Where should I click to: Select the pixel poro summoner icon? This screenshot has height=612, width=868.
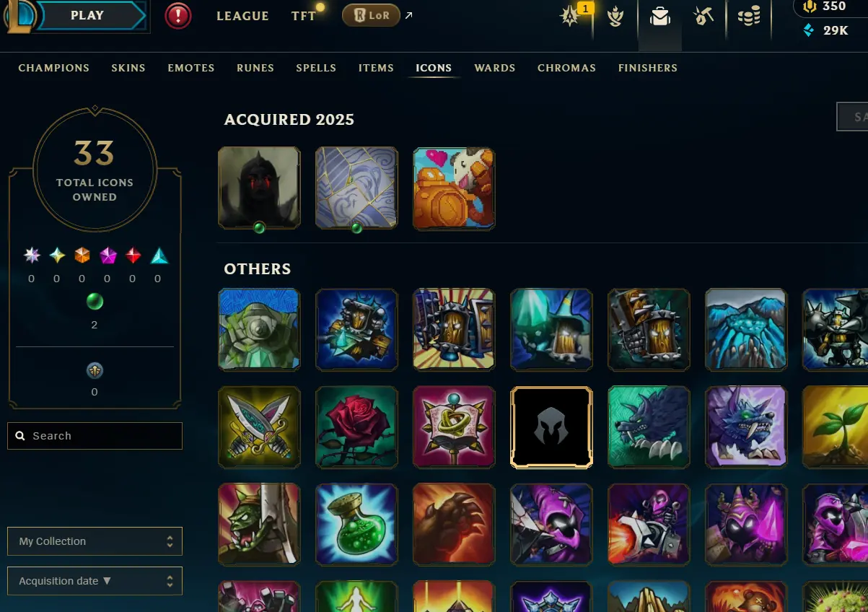click(454, 188)
